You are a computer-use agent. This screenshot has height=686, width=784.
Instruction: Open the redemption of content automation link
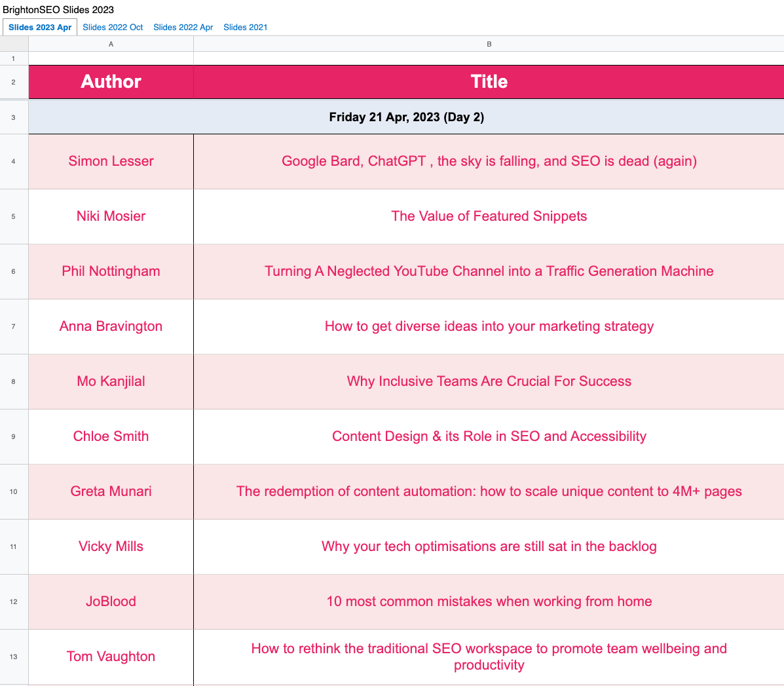[489, 491]
